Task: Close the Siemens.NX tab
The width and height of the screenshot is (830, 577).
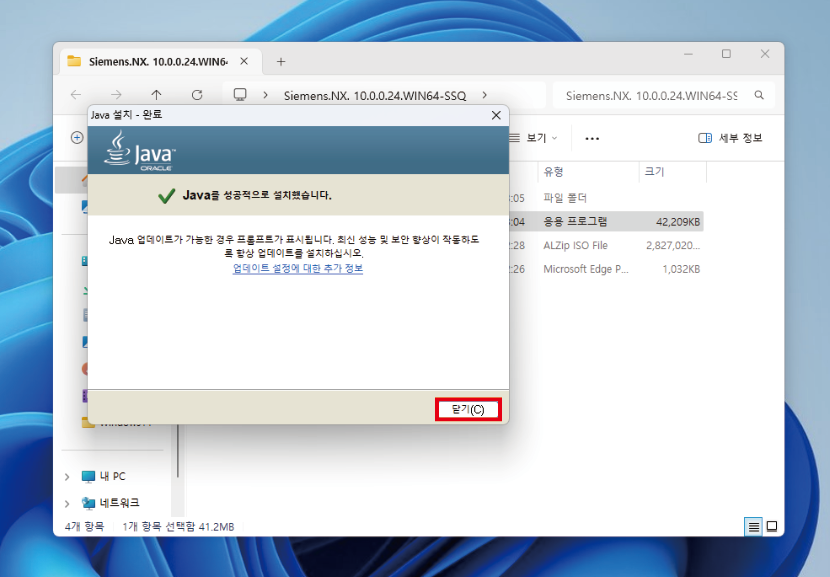Action: tap(244, 61)
